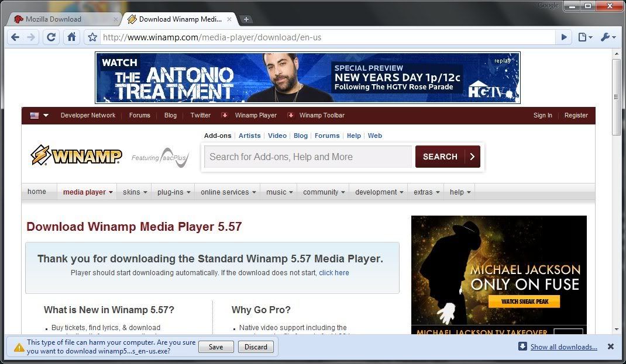Click the Winamp Toolbar link
Image resolution: width=626 pixels, height=364 pixels.
click(322, 115)
